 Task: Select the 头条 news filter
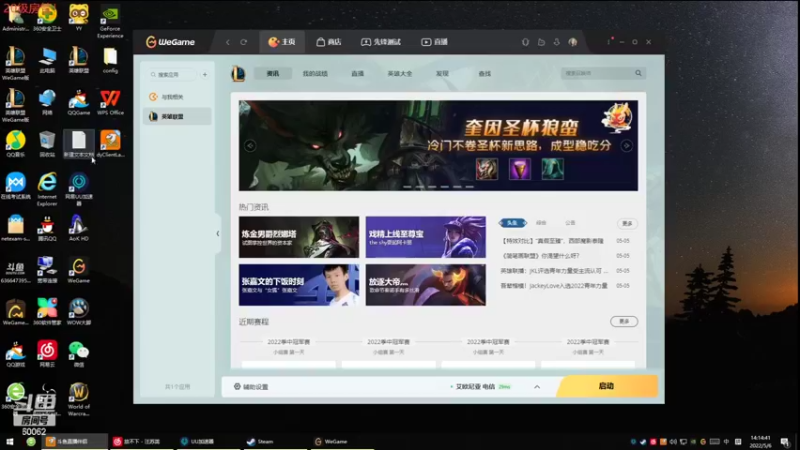point(512,223)
